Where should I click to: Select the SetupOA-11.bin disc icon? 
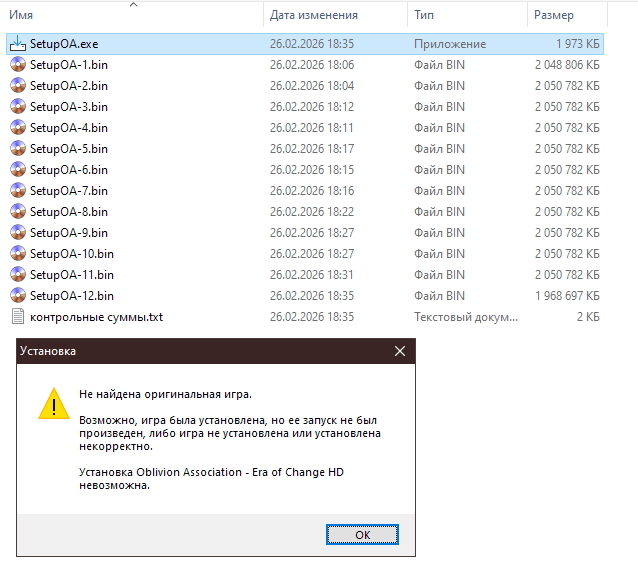click(18, 275)
